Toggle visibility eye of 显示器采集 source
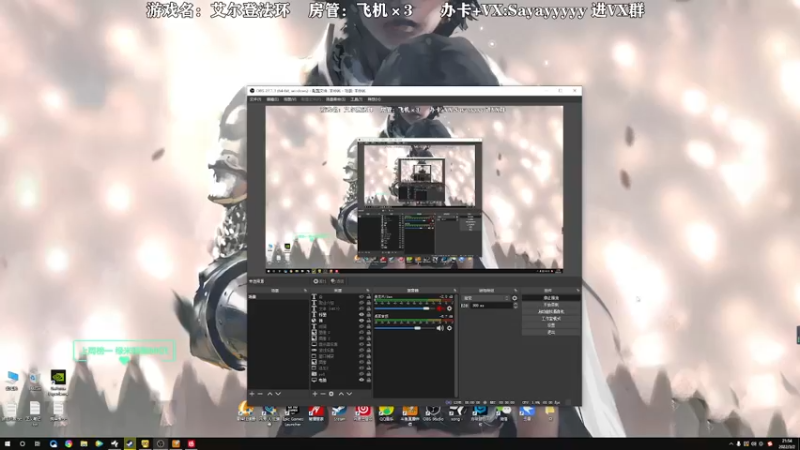Viewport: 800px width, 450px height. 362,344
